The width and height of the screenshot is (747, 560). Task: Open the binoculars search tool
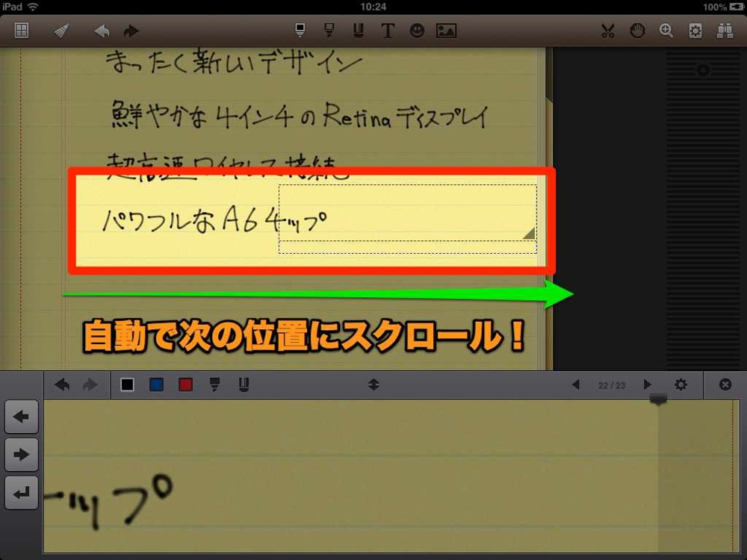coord(725,31)
